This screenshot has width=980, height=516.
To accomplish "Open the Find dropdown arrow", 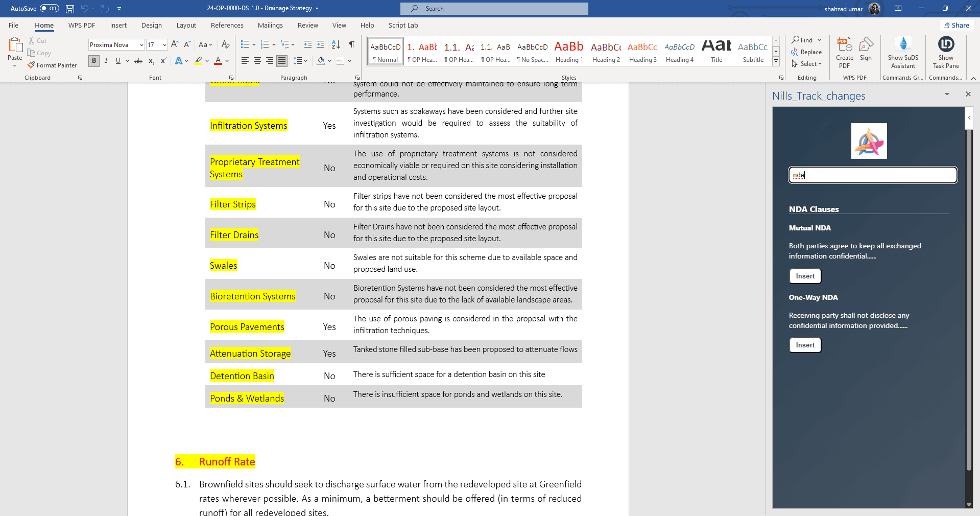I will [x=820, y=40].
